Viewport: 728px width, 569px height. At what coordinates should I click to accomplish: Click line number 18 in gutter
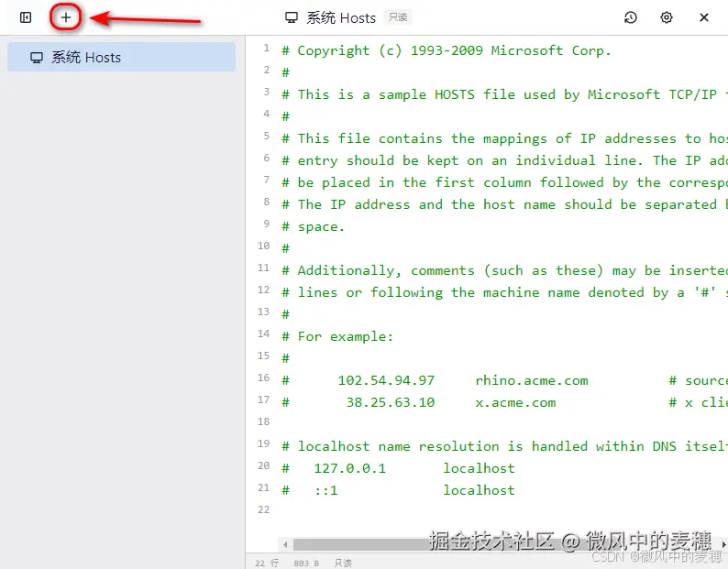(264, 421)
